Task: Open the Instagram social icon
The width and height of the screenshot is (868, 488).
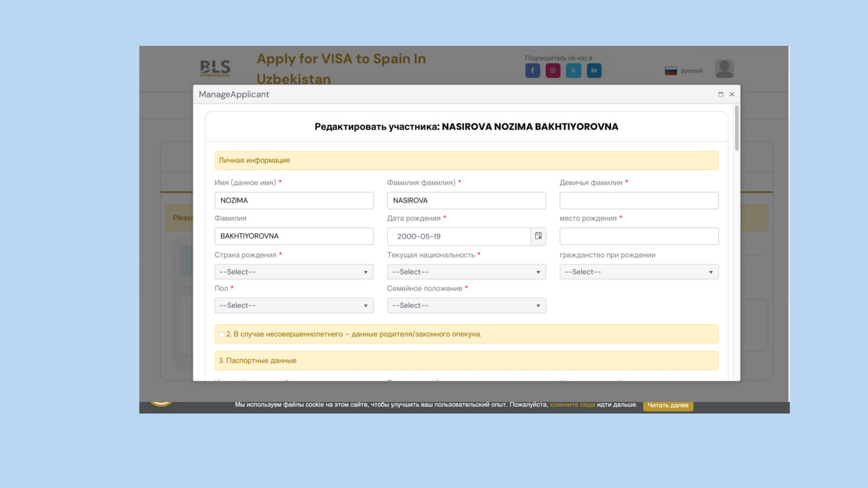Action: pos(553,70)
